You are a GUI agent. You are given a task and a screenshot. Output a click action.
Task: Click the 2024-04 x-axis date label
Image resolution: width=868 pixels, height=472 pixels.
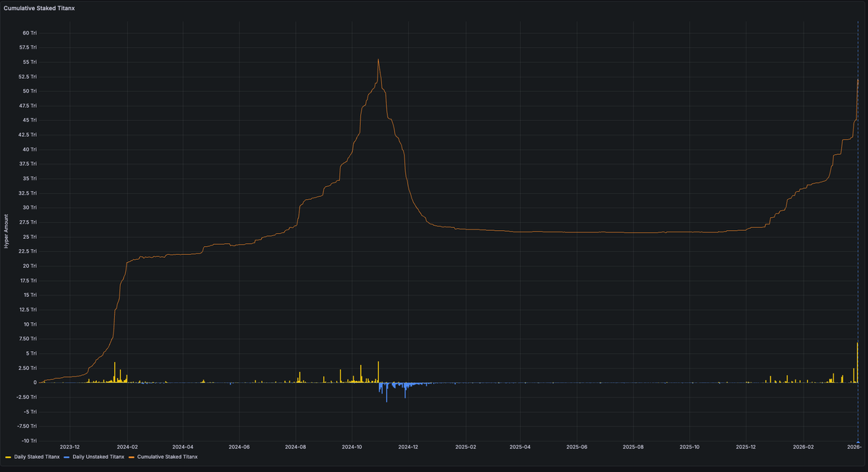[183, 448]
